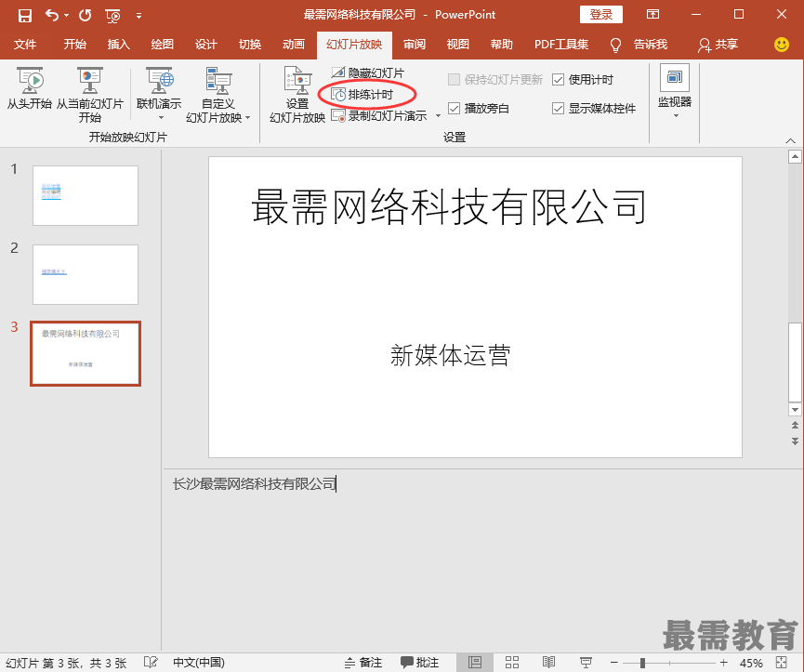
Task: Go to previous slide double-arrow button
Action: (795, 425)
